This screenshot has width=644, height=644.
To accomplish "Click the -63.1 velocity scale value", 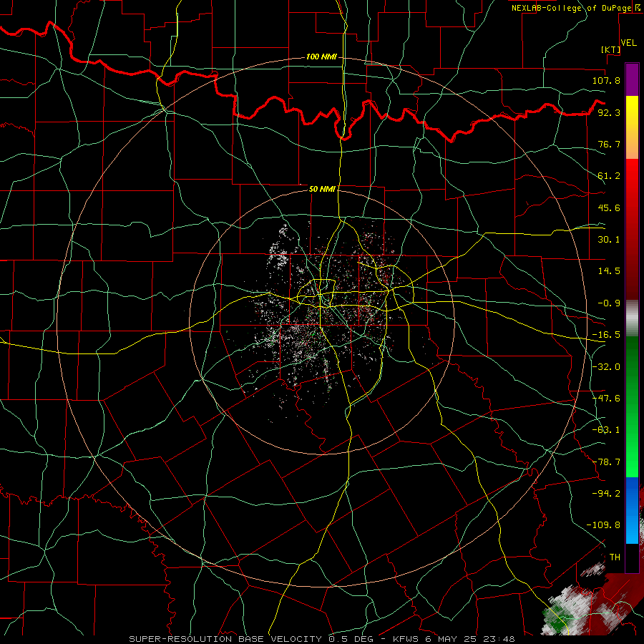I will (606, 430).
